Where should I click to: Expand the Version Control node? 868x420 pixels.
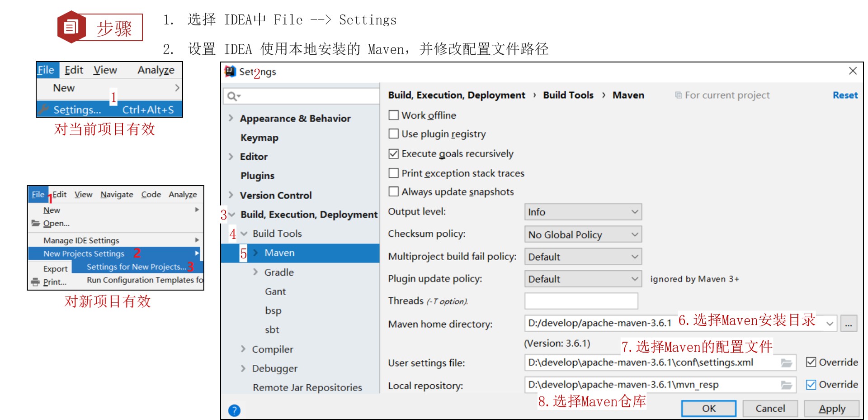(x=231, y=195)
